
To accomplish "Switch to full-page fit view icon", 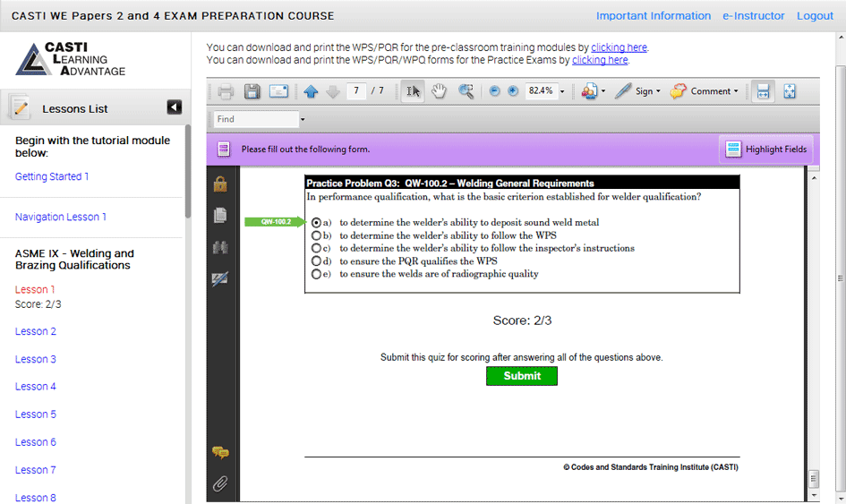I will [790, 91].
